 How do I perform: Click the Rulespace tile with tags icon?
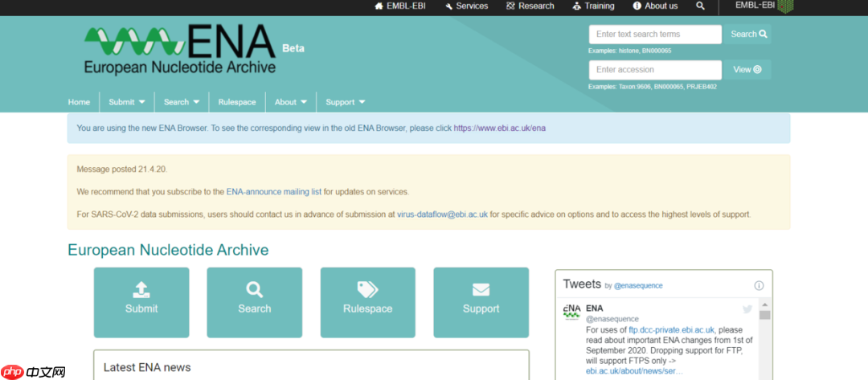pyautogui.click(x=367, y=303)
